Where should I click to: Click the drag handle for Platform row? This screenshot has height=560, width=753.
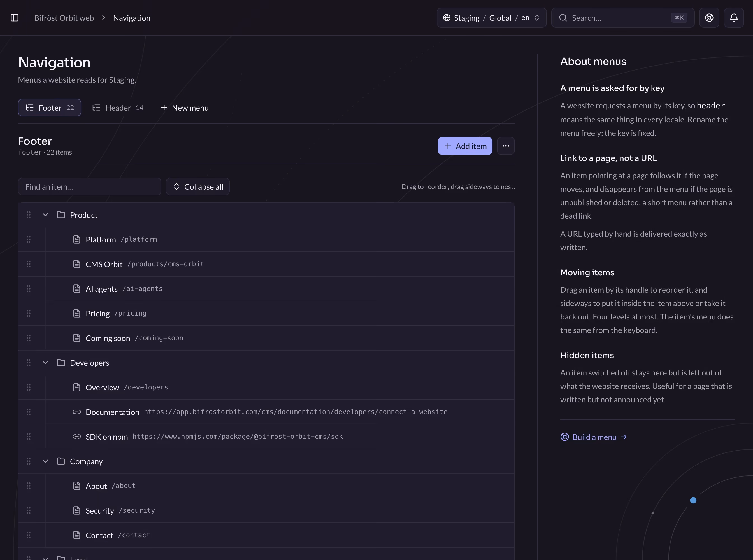pyautogui.click(x=29, y=239)
